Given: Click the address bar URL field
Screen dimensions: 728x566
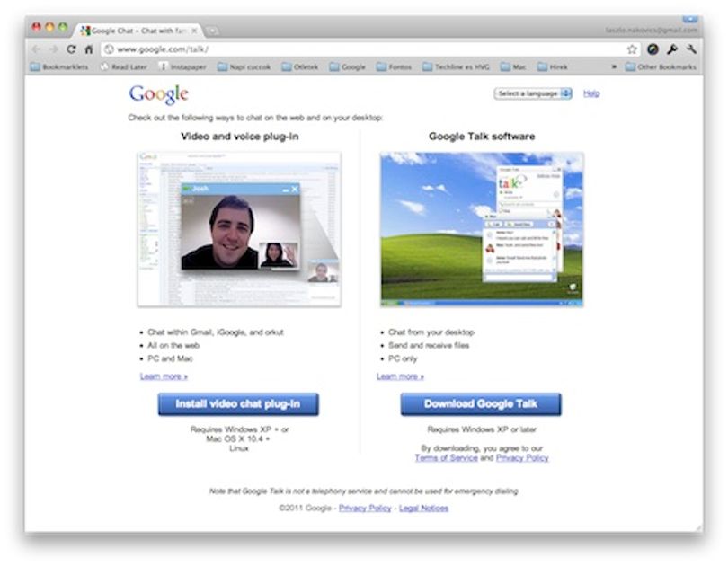Looking at the screenshot, I should [362, 49].
